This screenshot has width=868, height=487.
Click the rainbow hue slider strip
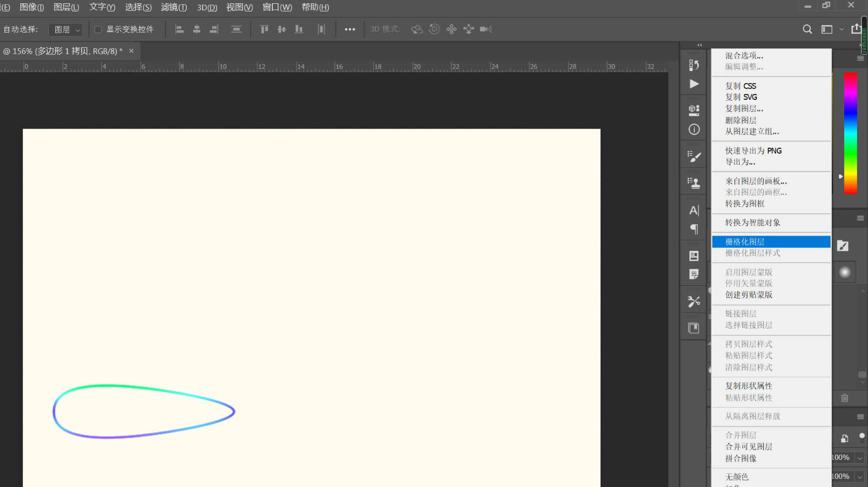[x=850, y=133]
